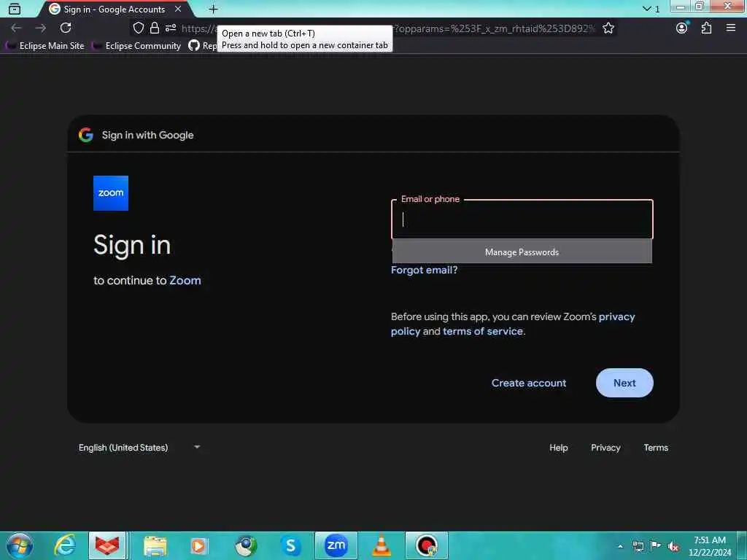The image size is (747, 560).
Task: Open the clock showing 7:51 AM
Action: coord(710,545)
